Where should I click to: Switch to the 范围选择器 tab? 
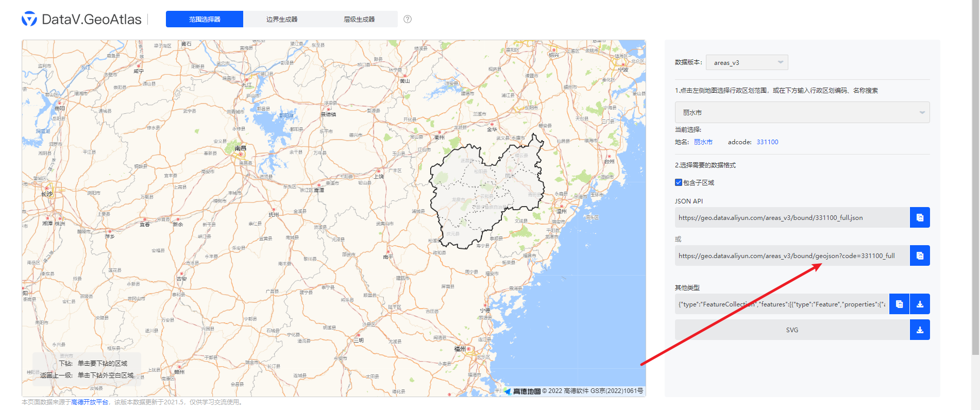click(x=205, y=19)
